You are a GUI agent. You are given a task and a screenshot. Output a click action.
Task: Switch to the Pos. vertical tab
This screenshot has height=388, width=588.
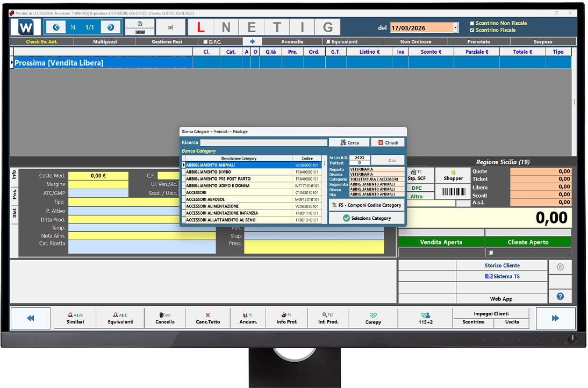(x=15, y=193)
